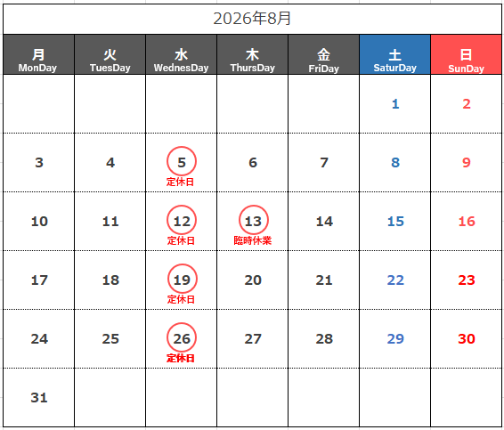Click date 14 on Friday
Screen dimensions: 504x430
324,222
